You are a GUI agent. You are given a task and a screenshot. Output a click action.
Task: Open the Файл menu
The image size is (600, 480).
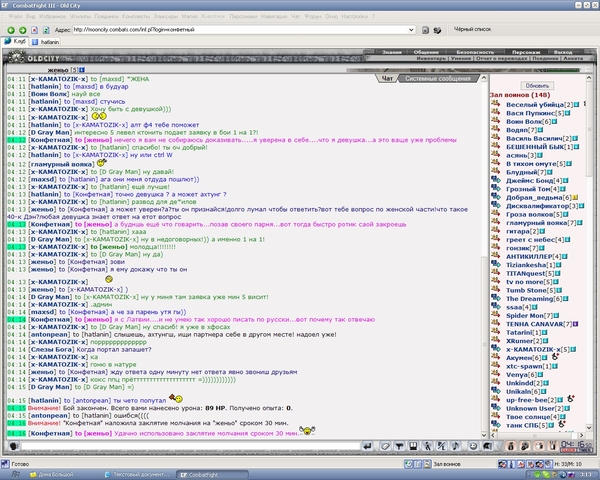[x=15, y=16]
